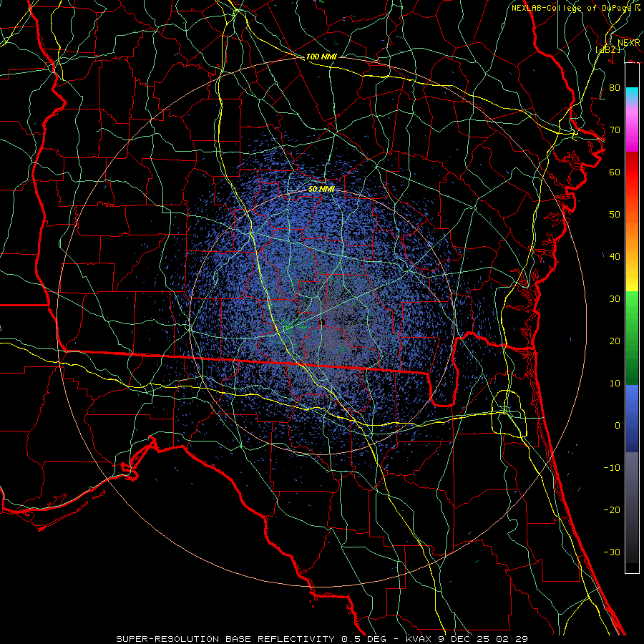
Task: Click the 10 value on the reflectivity scale
Action: coord(615,384)
